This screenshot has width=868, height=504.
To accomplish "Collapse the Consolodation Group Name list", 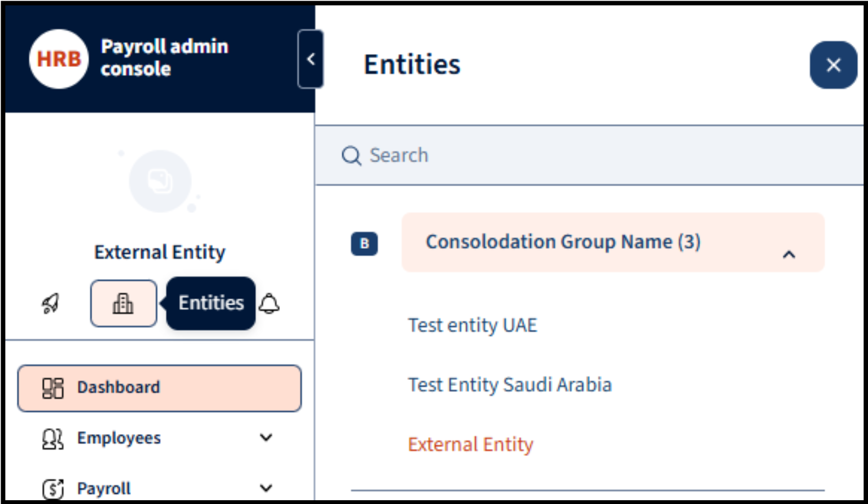I will pos(789,254).
